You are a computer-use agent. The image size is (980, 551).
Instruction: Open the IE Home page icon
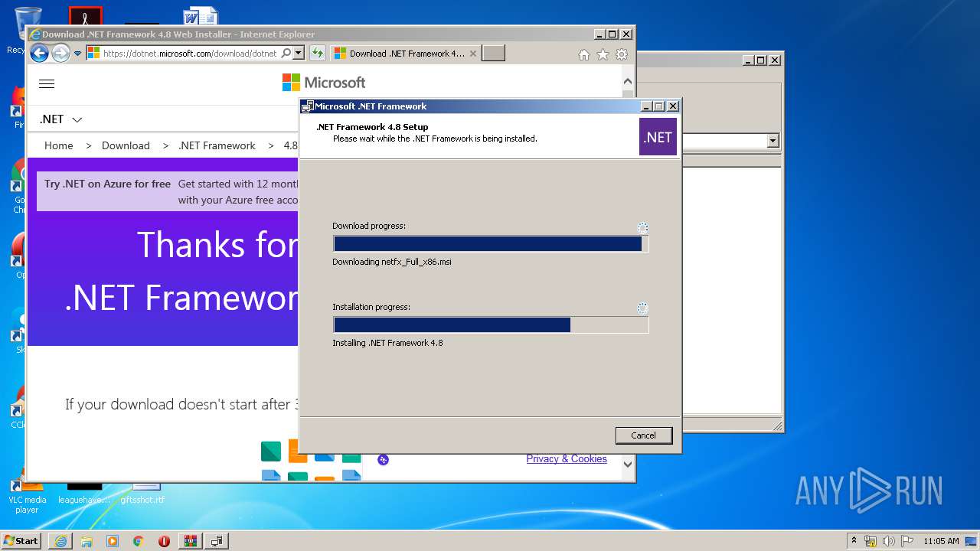tap(584, 54)
